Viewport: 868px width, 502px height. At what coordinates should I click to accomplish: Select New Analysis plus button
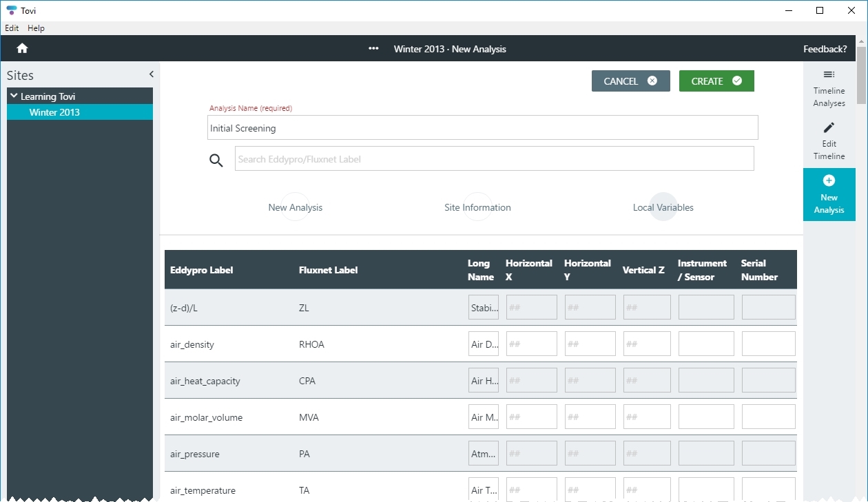tap(829, 194)
